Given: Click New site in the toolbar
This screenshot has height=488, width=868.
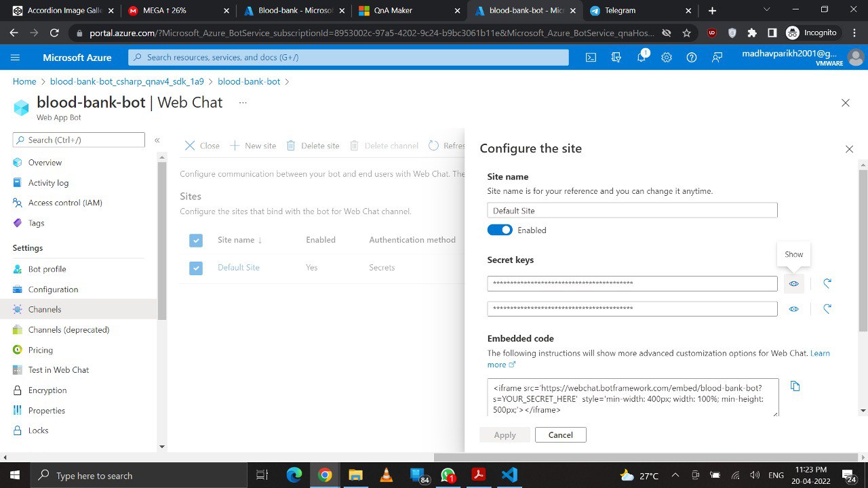Looking at the screenshot, I should (252, 146).
